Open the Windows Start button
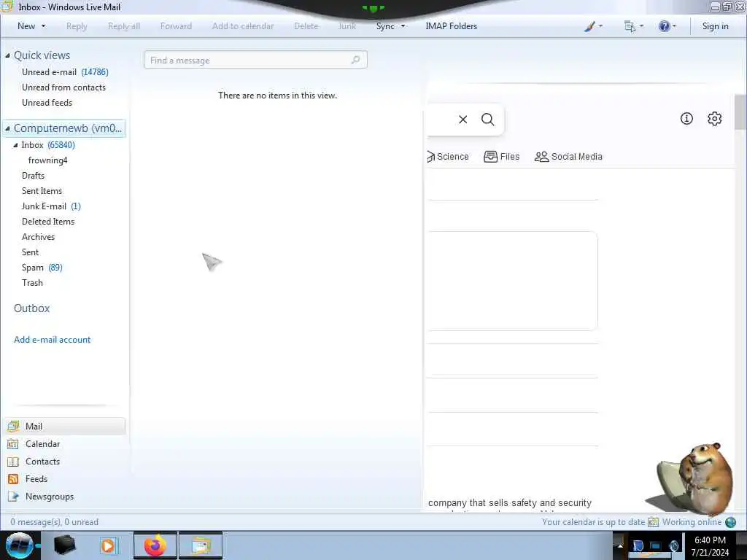The image size is (747, 560). click(x=19, y=545)
